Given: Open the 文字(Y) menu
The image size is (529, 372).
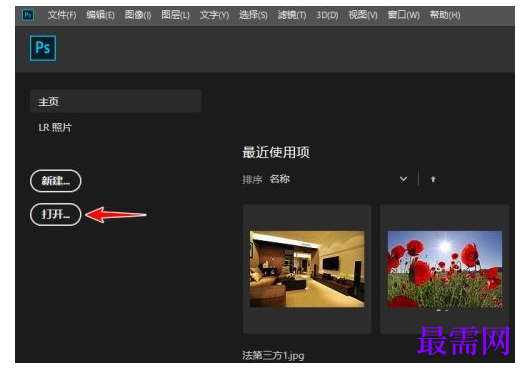Looking at the screenshot, I should click(214, 15).
